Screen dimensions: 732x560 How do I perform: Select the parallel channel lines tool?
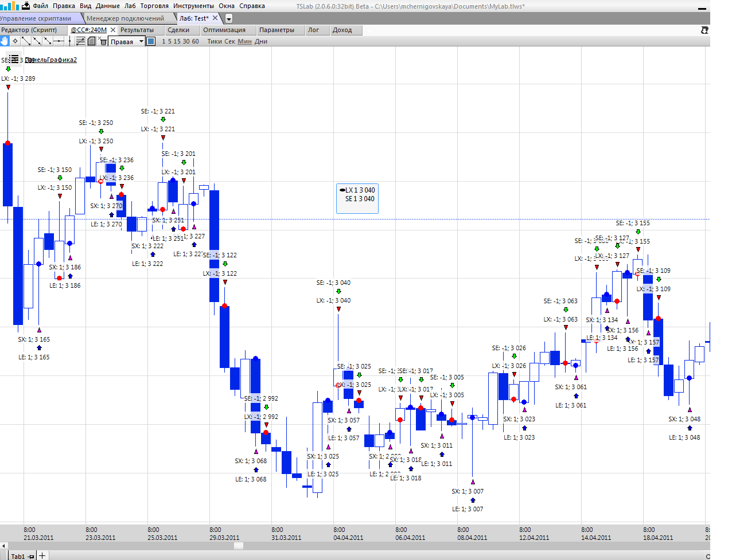80,41
